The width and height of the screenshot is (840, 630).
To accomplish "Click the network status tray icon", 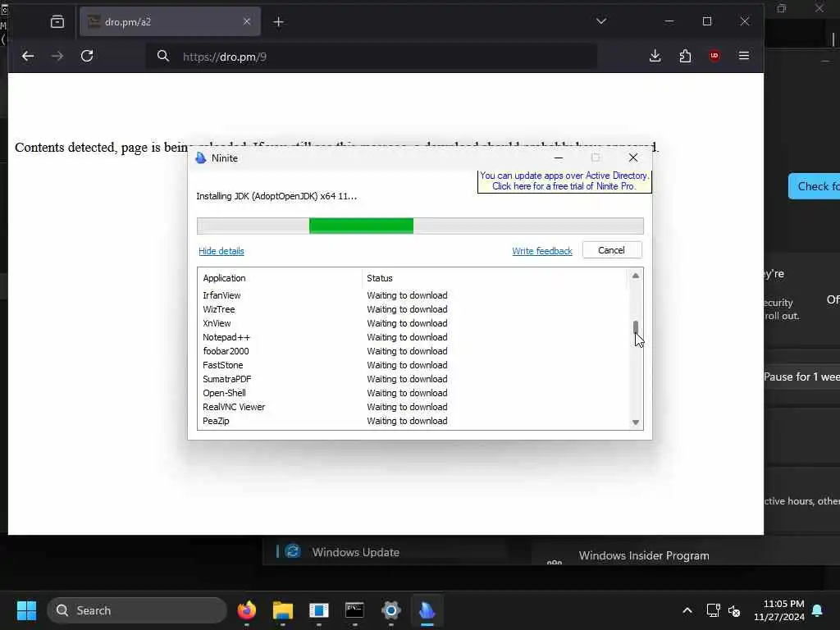I will click(x=713, y=610).
